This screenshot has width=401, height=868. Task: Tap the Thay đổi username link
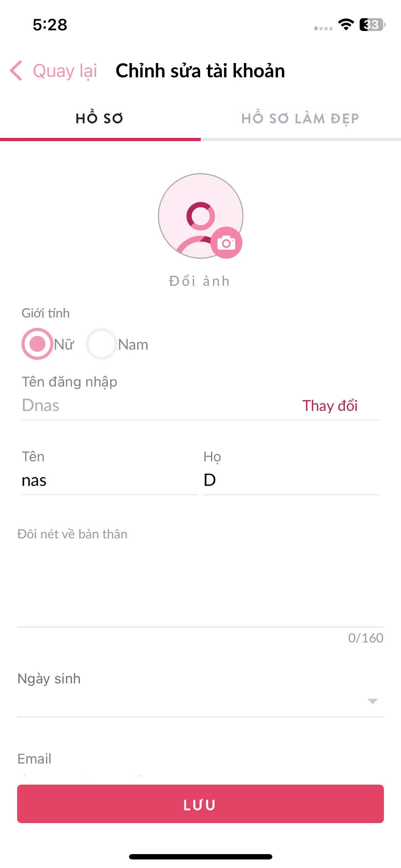[x=330, y=405]
